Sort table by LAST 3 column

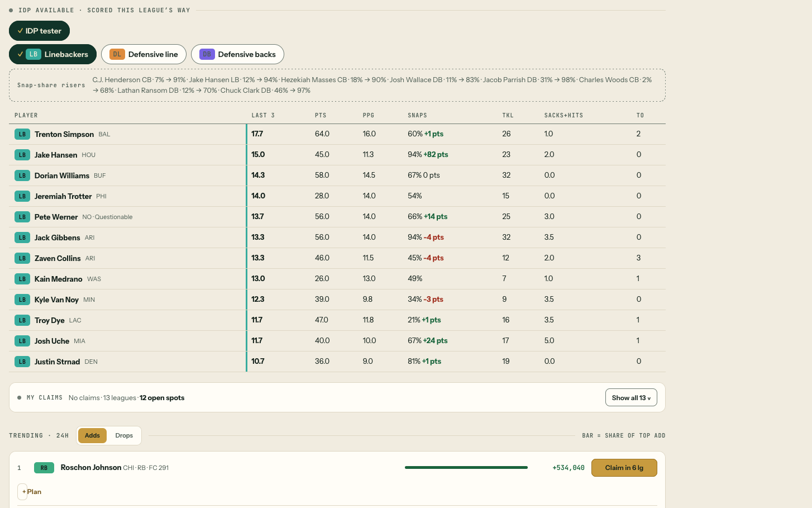tap(263, 115)
